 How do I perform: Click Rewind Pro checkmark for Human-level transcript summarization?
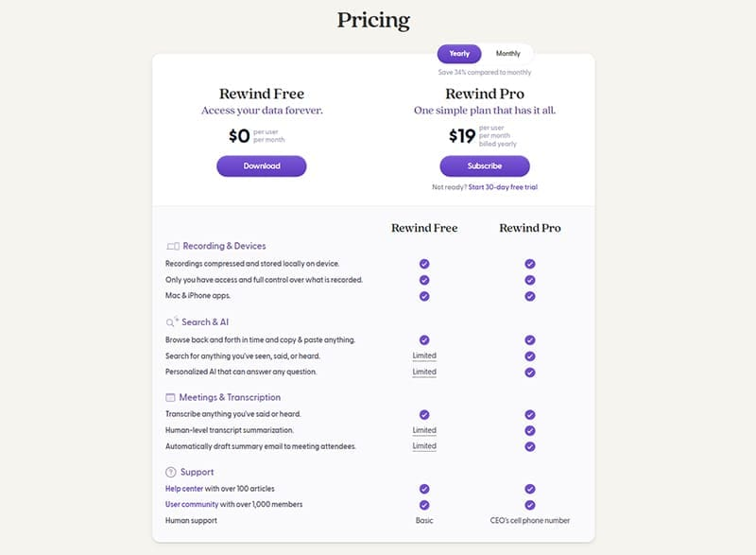[x=530, y=430]
